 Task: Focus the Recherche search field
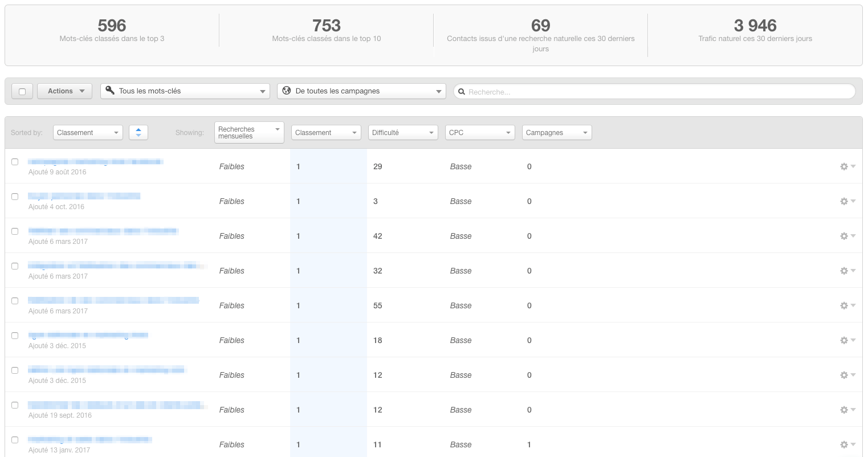pyautogui.click(x=654, y=91)
